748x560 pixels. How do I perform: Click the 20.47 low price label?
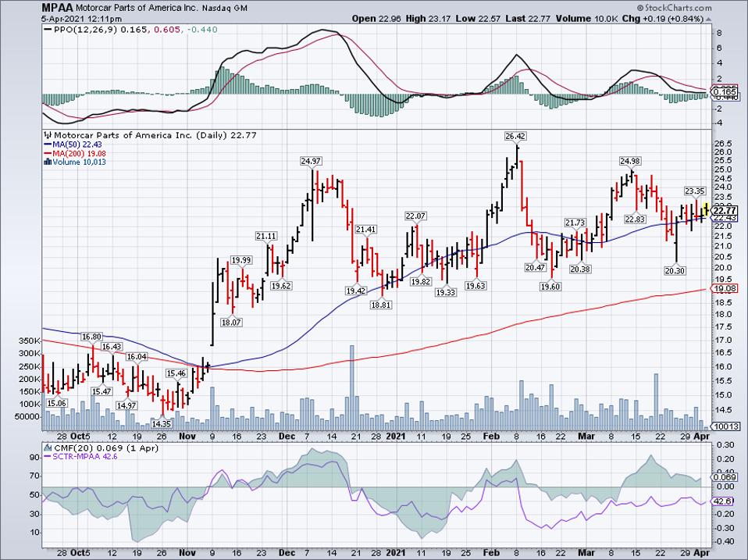point(535,268)
